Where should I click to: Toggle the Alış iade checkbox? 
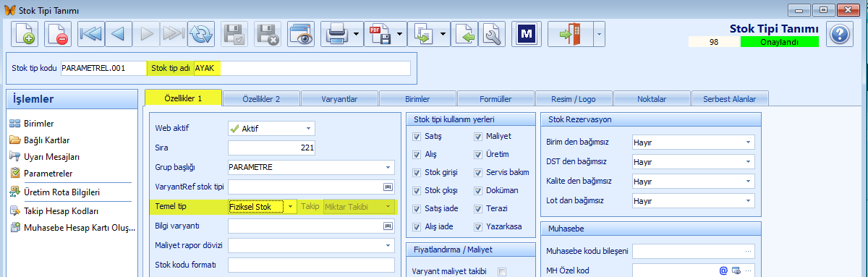[x=417, y=226]
